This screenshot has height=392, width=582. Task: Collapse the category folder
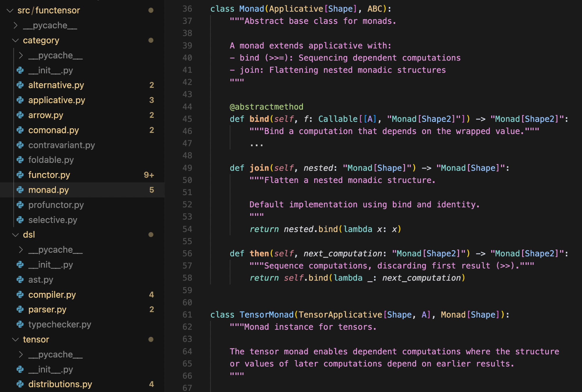(15, 40)
